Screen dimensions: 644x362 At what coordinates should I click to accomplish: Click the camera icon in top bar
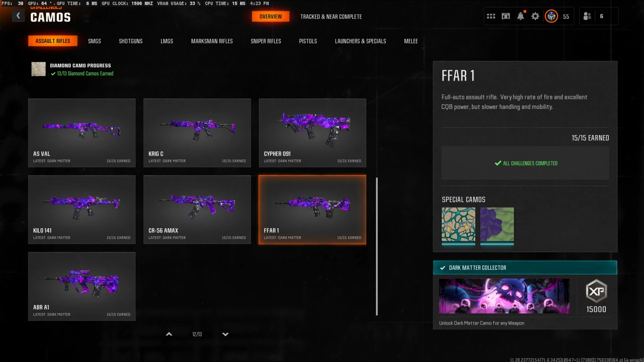click(x=506, y=16)
